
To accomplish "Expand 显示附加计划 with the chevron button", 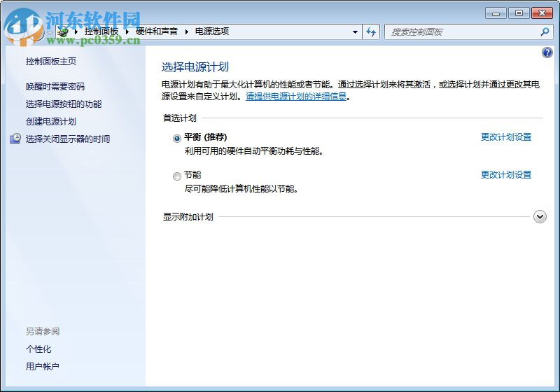I will point(540,217).
